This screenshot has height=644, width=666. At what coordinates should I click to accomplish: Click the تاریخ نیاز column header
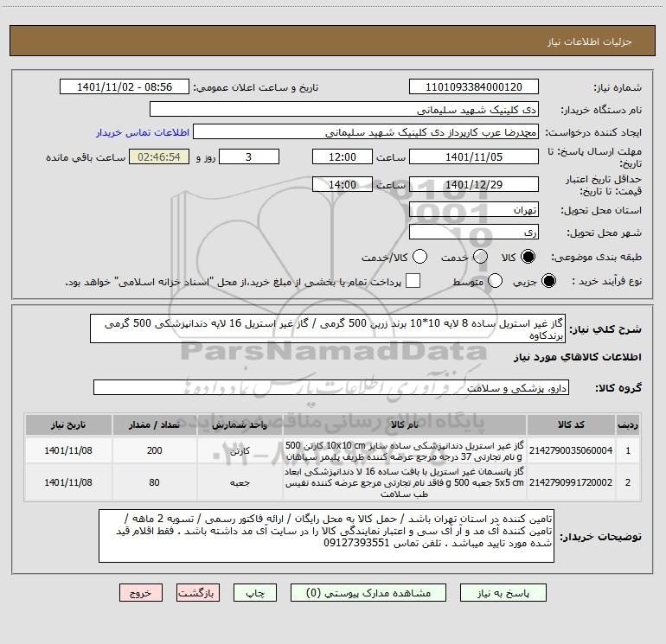coord(68,424)
